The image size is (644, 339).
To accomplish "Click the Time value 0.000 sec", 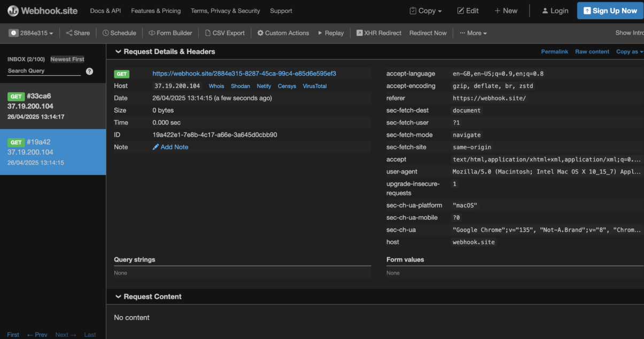I will coord(167,123).
